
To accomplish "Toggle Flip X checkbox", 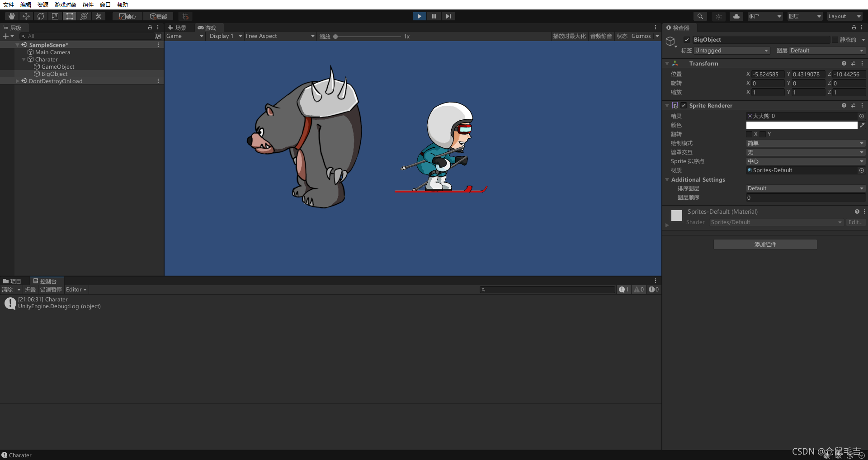I will click(749, 134).
